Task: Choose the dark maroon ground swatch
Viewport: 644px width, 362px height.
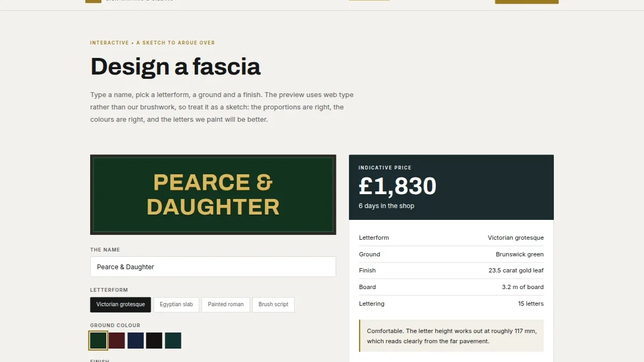Action: point(117,341)
